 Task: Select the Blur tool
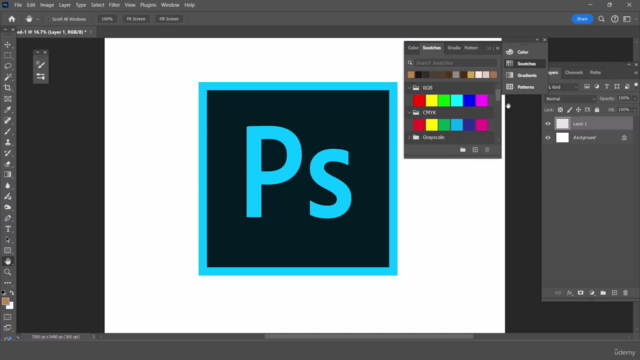coord(8,185)
